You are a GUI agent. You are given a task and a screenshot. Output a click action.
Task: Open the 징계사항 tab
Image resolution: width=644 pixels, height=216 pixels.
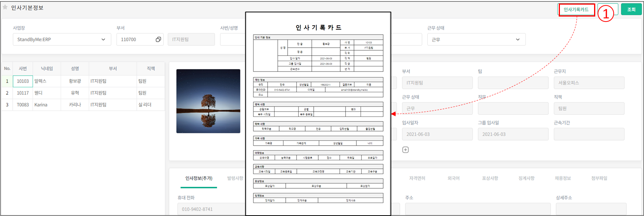[x=526, y=178]
